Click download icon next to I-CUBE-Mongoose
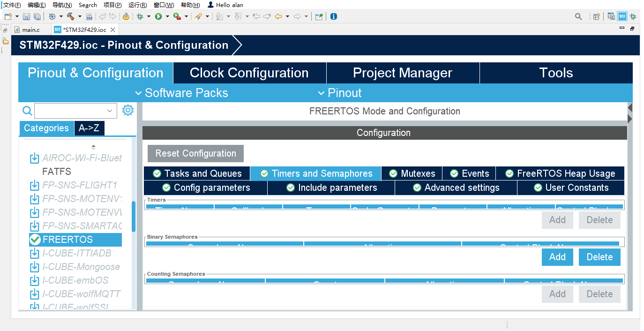 [x=34, y=267]
